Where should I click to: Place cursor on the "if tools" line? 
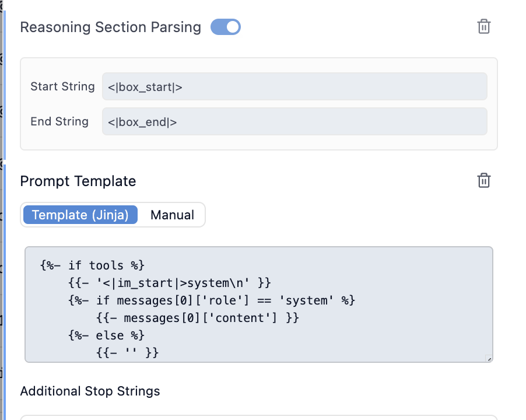click(x=92, y=265)
